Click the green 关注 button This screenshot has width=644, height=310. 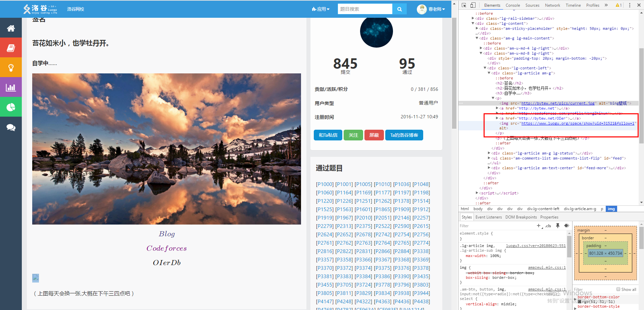pos(353,135)
